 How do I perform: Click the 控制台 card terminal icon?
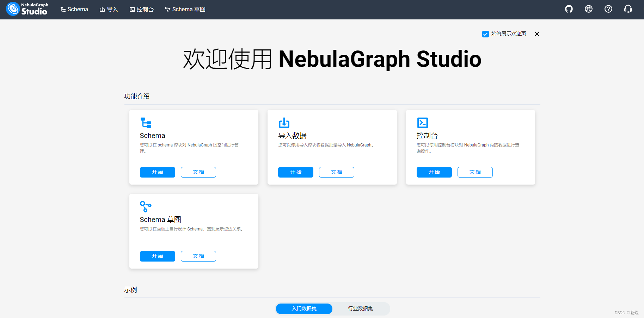pyautogui.click(x=422, y=123)
